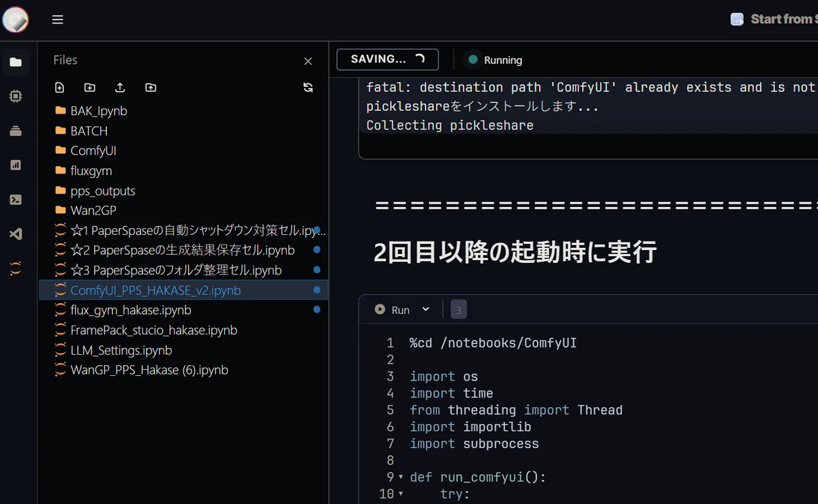Click the 'import subprocess' code line
Viewport: 818px width, 504px height.
click(x=474, y=444)
